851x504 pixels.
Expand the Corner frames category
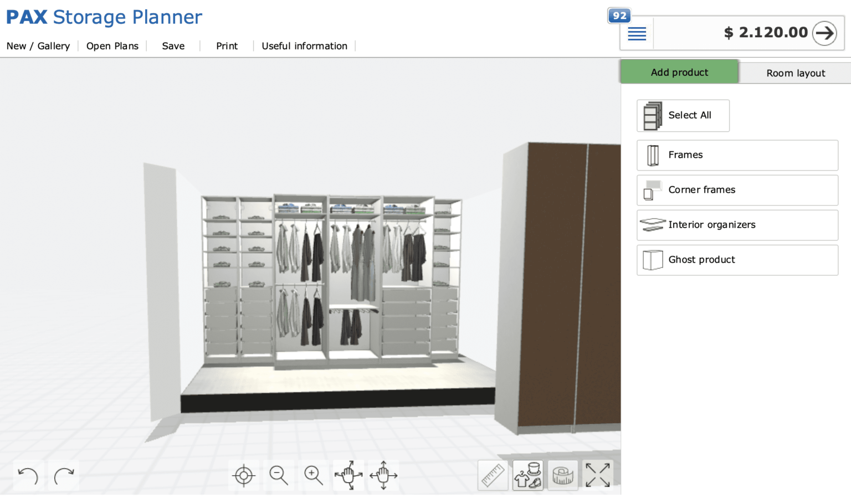pos(737,190)
